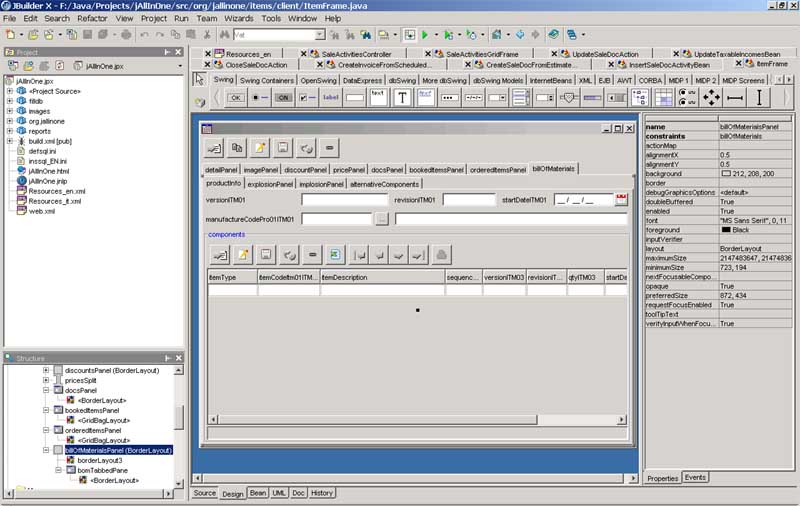Click the Open file folder icon

click(33, 35)
